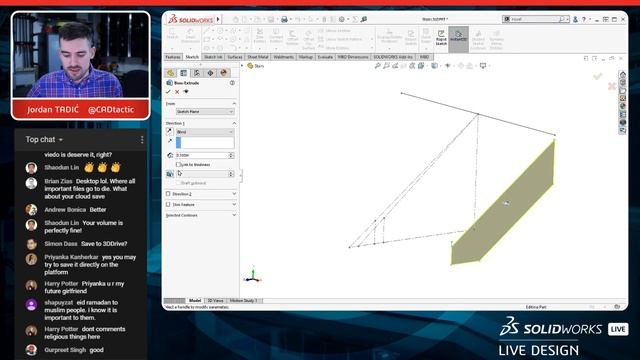Image resolution: width=640 pixels, height=360 pixels.
Task: Switch to the Evaluate ribbon tab
Action: [x=325, y=57]
